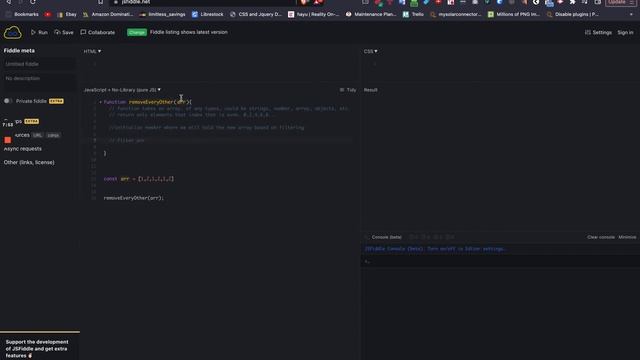640x360 pixels.
Task: Open the HTML panel dropdown
Action: pyautogui.click(x=92, y=51)
